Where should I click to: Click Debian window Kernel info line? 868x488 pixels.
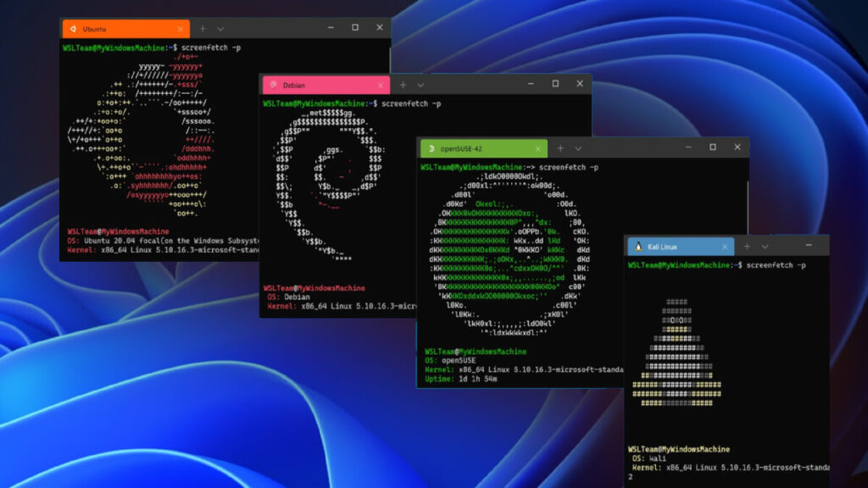pos(342,306)
